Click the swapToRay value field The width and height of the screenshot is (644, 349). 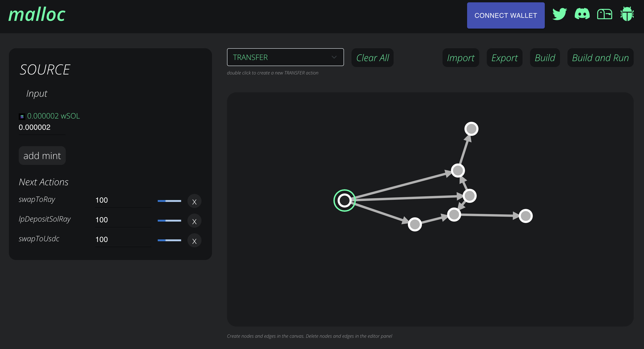point(123,200)
